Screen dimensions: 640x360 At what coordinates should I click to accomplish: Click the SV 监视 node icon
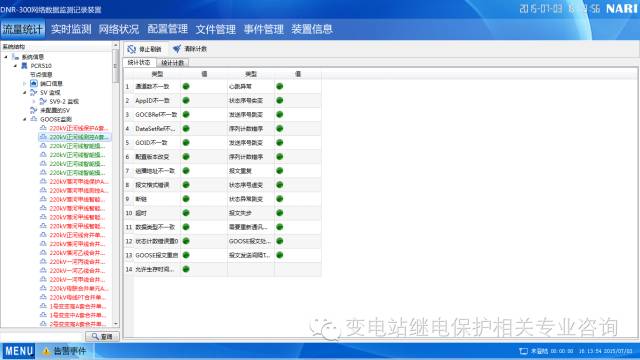(x=34, y=93)
